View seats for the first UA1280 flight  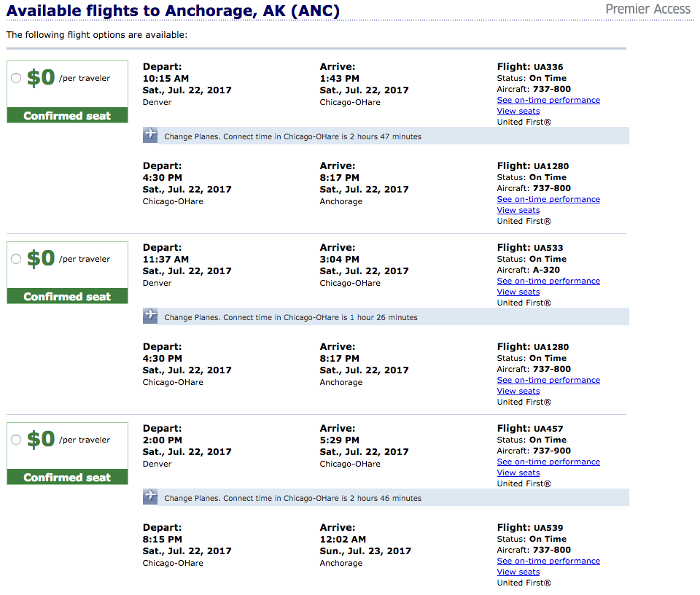pos(518,210)
